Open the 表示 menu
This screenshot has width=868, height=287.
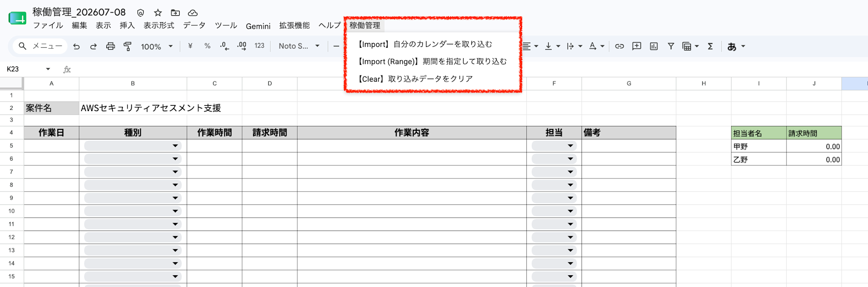tap(103, 26)
